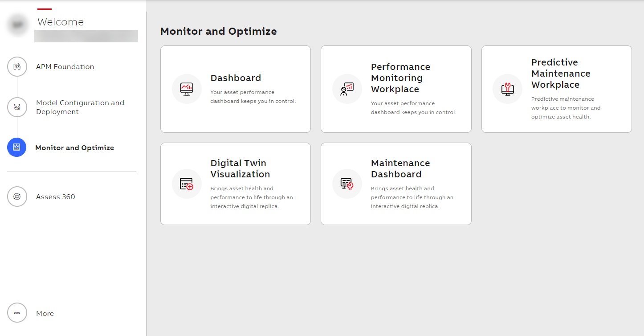Select Model Configuration and Deployment label

coord(80,107)
